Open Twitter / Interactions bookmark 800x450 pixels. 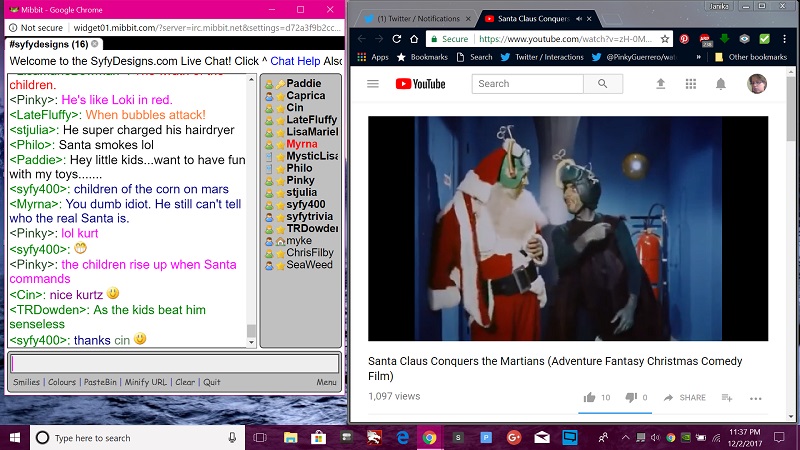[542, 57]
